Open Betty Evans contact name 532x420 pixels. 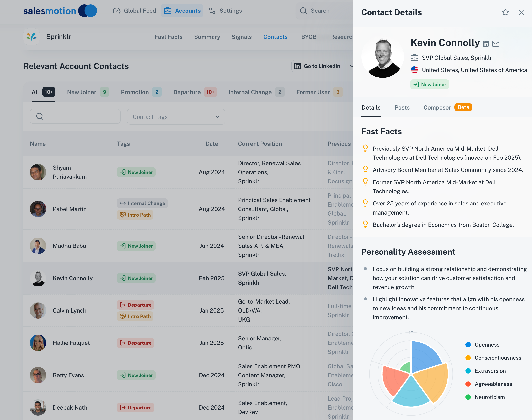(68, 375)
